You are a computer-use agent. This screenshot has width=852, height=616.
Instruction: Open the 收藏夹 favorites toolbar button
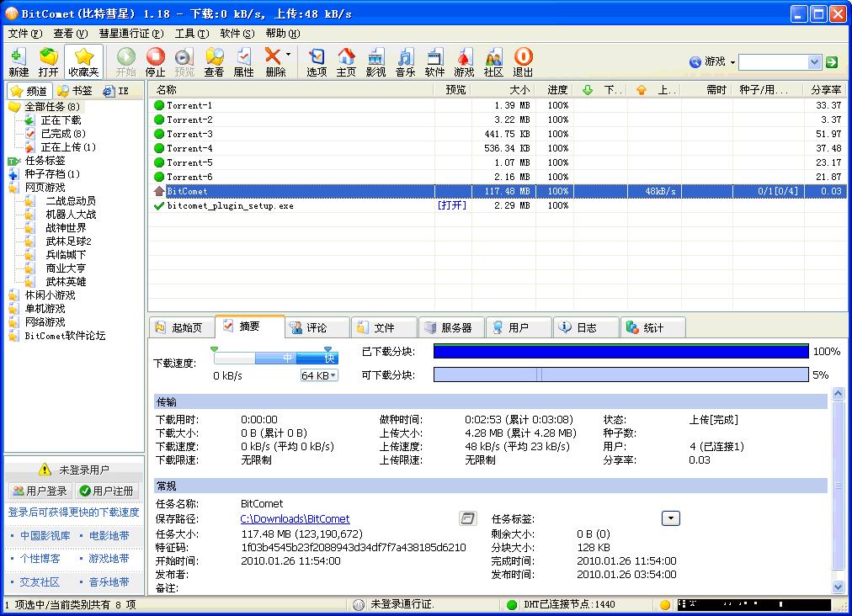tap(83, 62)
